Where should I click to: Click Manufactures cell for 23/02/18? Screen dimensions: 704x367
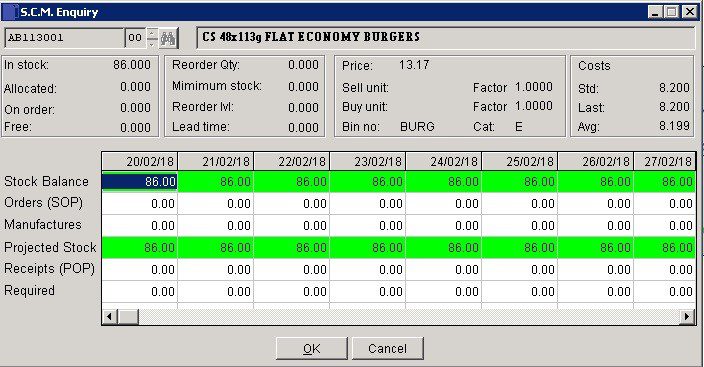tap(368, 226)
